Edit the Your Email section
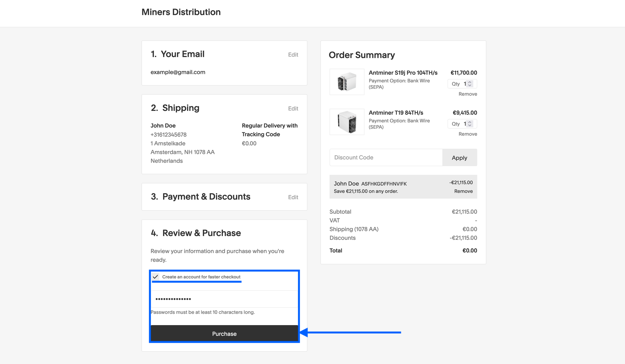Screen dimensions: 625x364 click(x=293, y=55)
